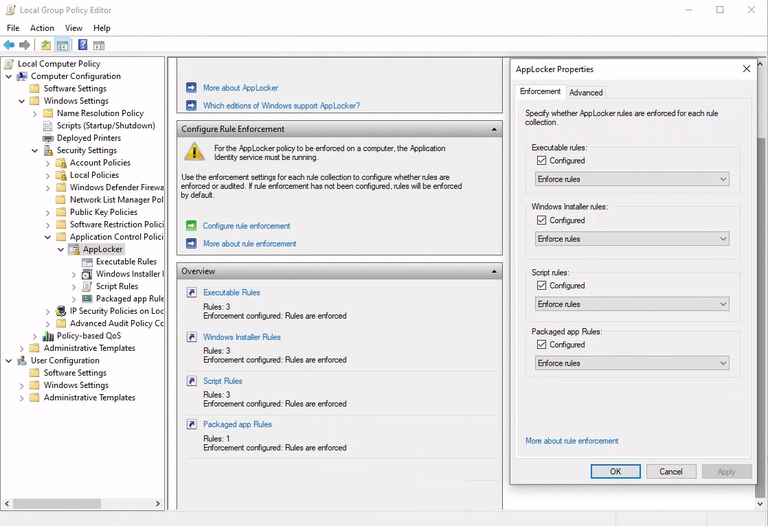Click OK in AppLocker Properties

(x=615, y=471)
